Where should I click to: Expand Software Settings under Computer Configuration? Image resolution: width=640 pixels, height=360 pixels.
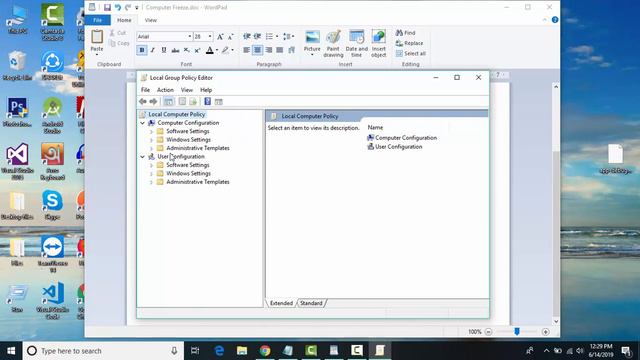coord(151,131)
